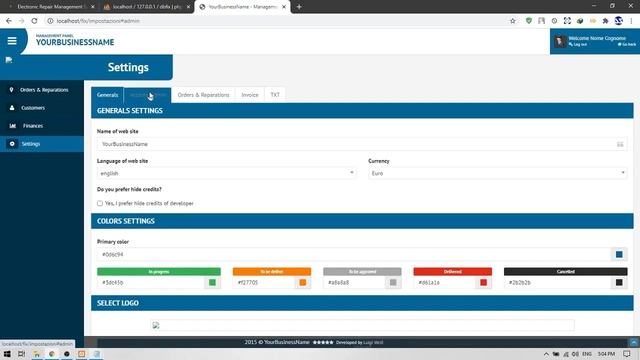
Task: Switch to the Orders & Reparations settings tab
Action: pos(203,95)
